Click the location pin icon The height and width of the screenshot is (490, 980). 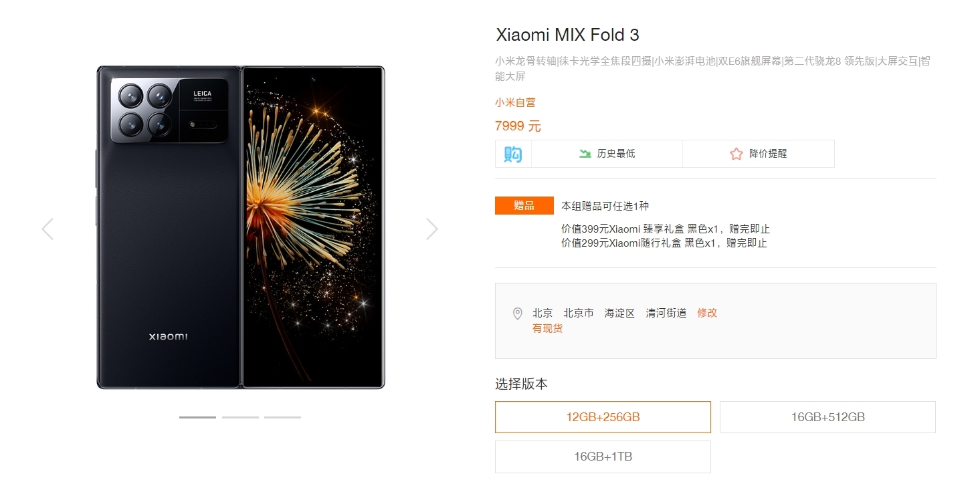517,314
